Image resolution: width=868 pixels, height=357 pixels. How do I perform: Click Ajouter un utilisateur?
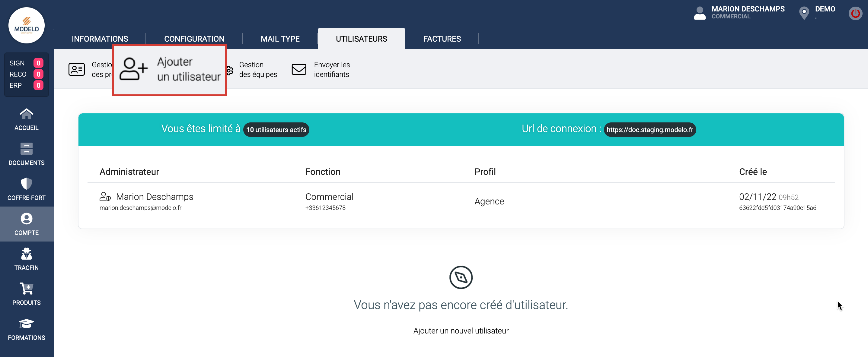pos(169,70)
